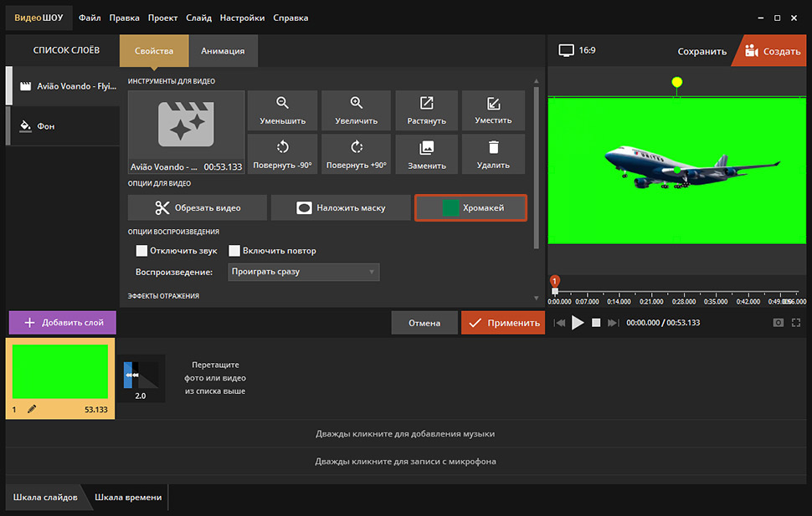Open the Слайд menu
Image resolution: width=812 pixels, height=516 pixels.
click(199, 18)
